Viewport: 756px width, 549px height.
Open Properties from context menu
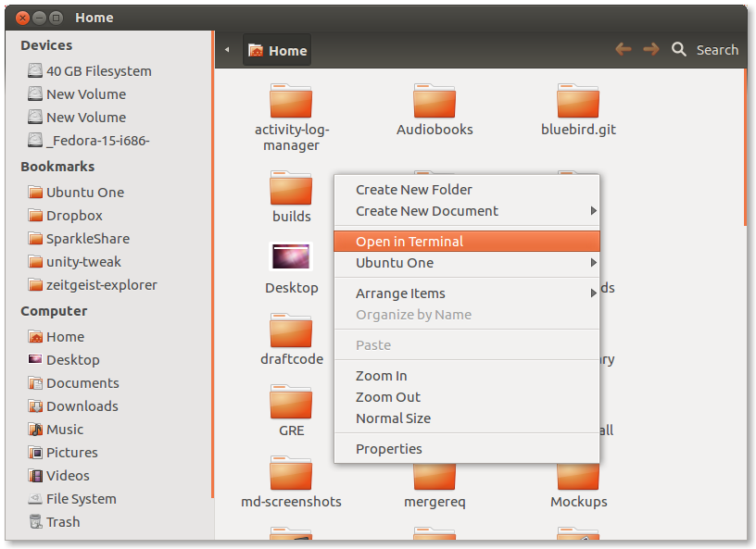(x=467, y=449)
